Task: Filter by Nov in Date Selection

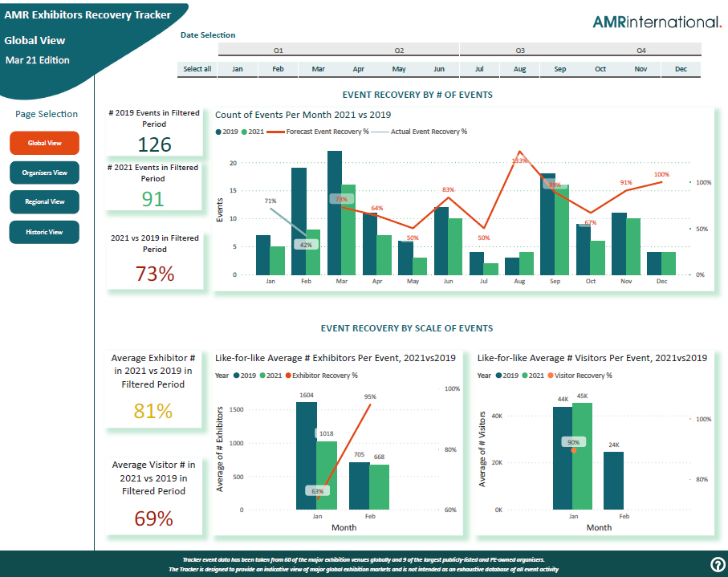Action: [641, 69]
